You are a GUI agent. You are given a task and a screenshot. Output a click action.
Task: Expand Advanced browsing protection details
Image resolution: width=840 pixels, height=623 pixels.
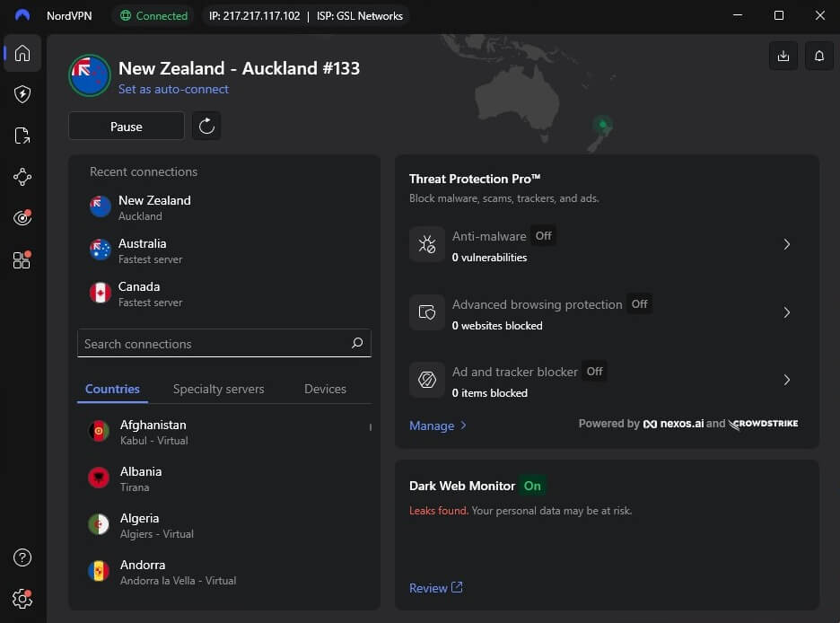pyautogui.click(x=787, y=312)
